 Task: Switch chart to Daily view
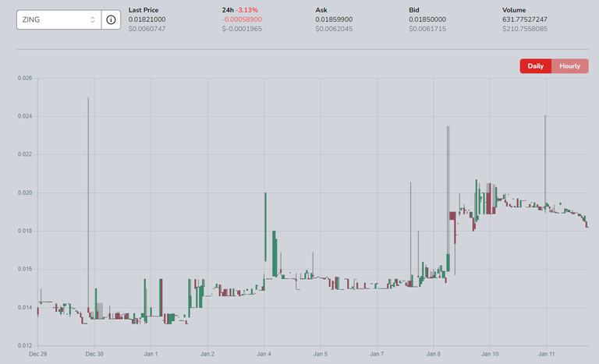coord(536,66)
